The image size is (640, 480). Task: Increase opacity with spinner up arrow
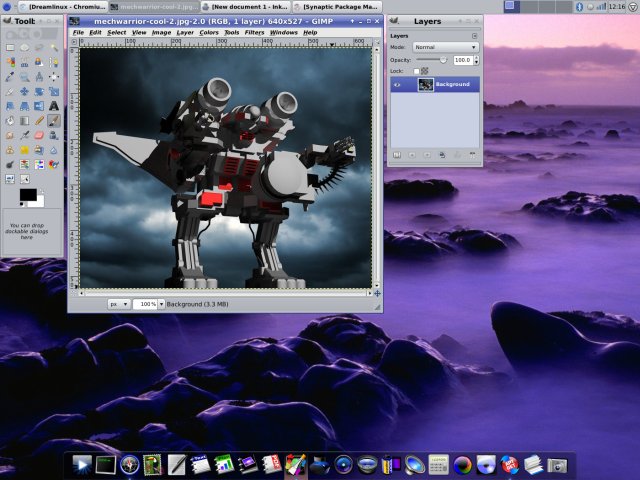tap(476, 58)
